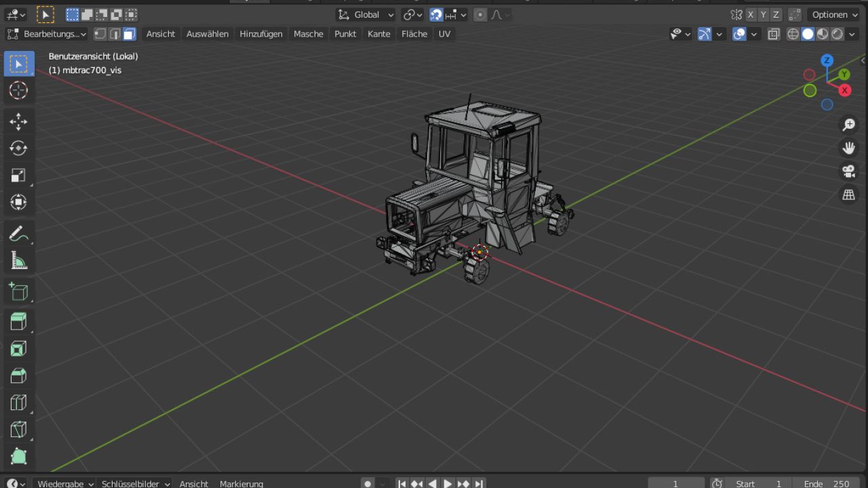Select the Annotate pencil tool
Image resolution: width=868 pixels, height=488 pixels.
click(18, 234)
